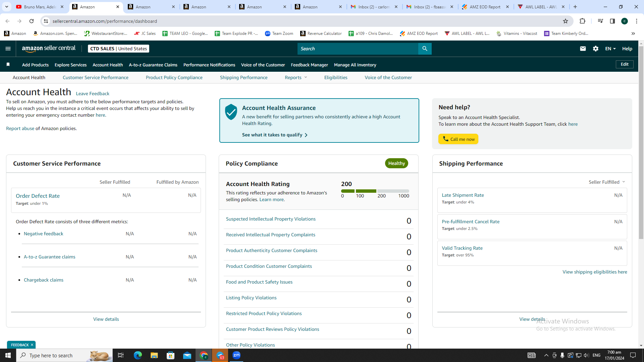Open the Seller Central hamburger menu
Viewport: 644px width, 362px height.
click(x=8, y=49)
